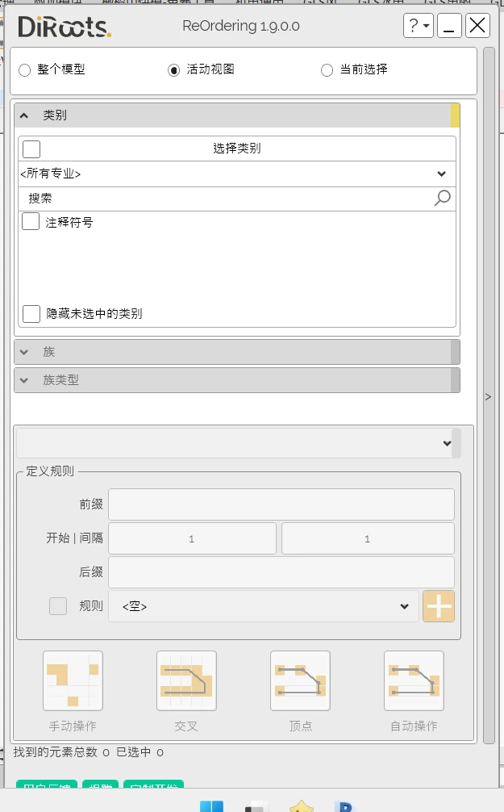The image size is (504, 812).
Task: Click the 自动操作 (automatic) reorder icon
Action: [414, 680]
